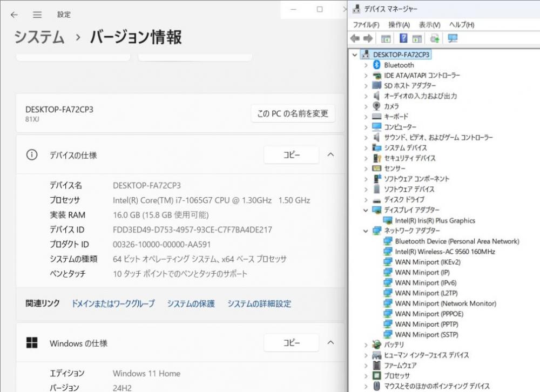The height and width of the screenshot is (392, 540).
Task: Click the info icon beside デバイスの仕様
Action: click(32, 154)
